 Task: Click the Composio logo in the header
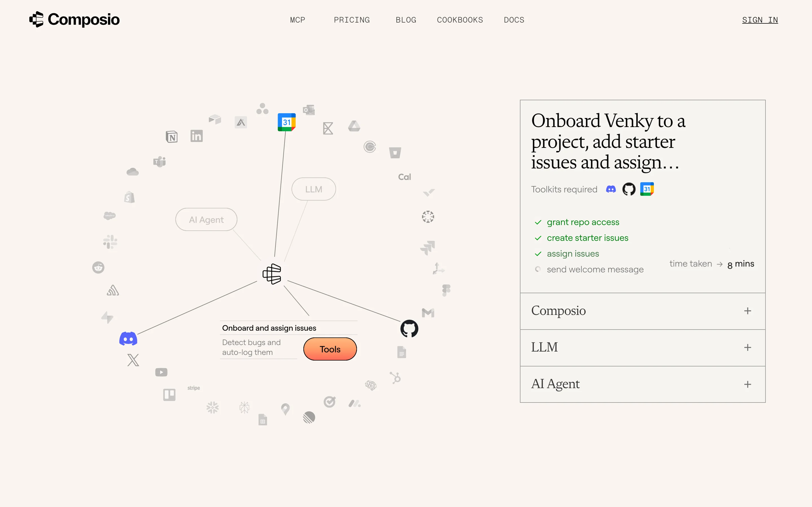[74, 19]
